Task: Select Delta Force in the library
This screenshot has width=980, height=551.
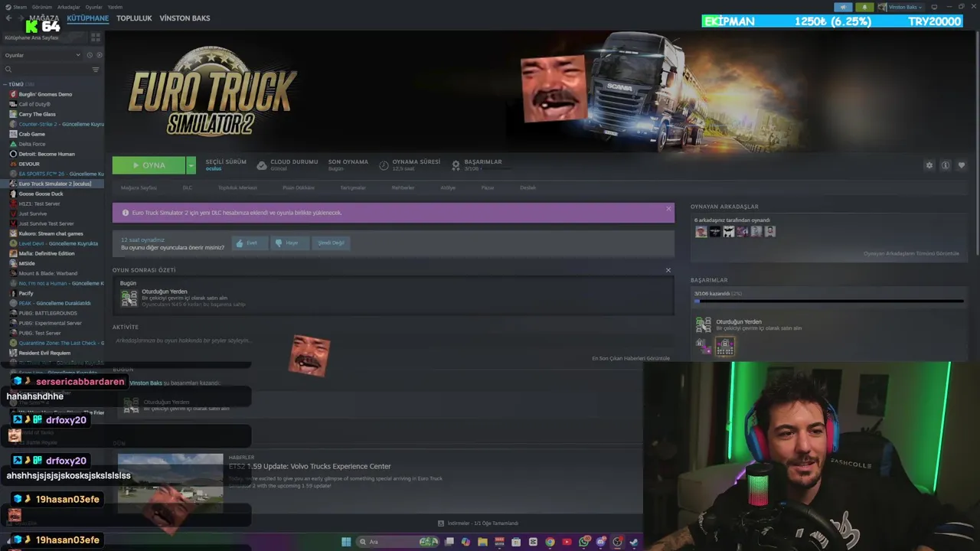Action: point(32,144)
